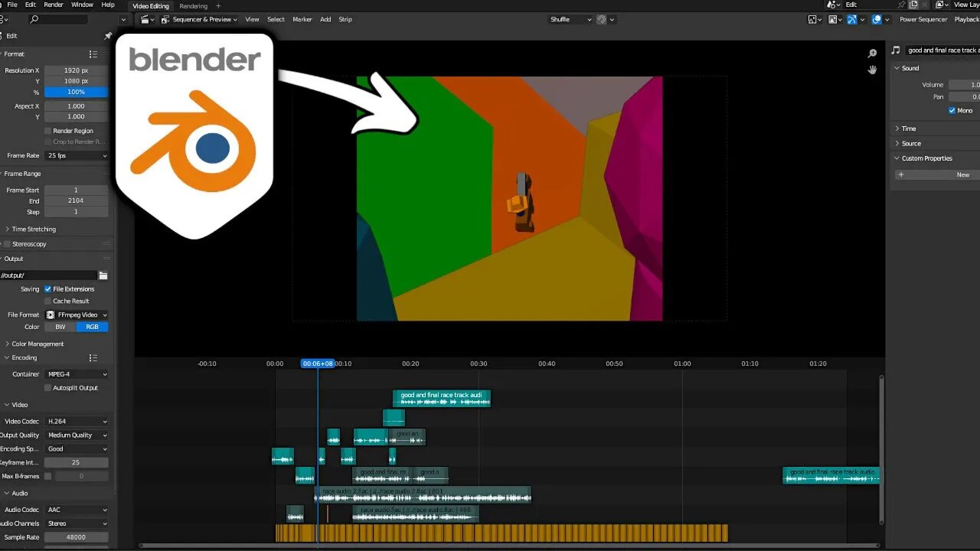
Task: Click the Volume slider in Sound panel
Action: click(964, 85)
